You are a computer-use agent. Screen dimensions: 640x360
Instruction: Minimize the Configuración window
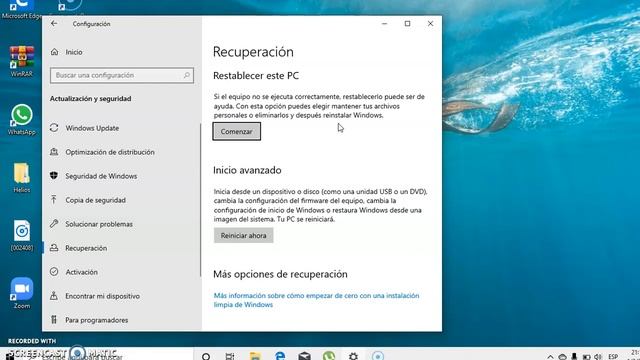tap(384, 24)
